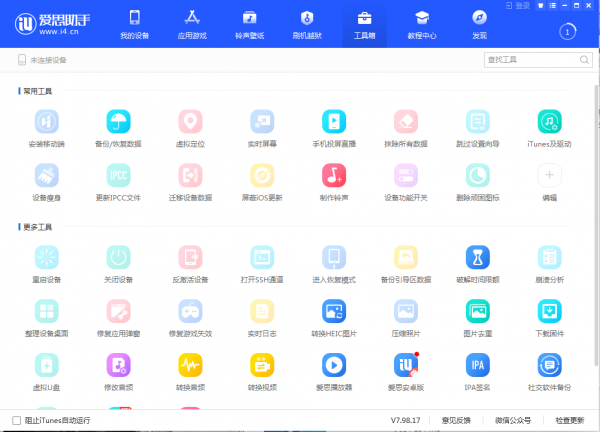Enable 阻止iTunes自动运行 checkbox

coord(16,420)
